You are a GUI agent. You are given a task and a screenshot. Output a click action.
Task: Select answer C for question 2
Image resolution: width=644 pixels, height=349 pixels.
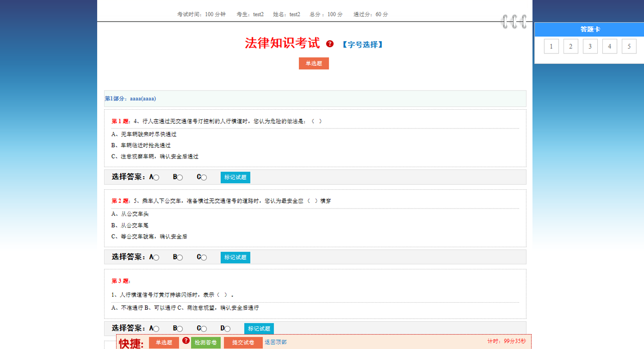(x=204, y=258)
